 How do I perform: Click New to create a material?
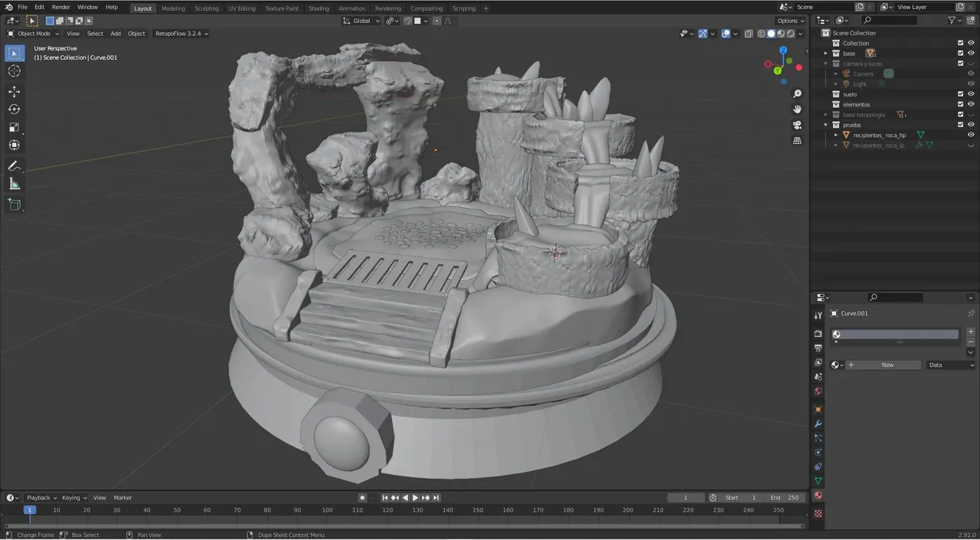pyautogui.click(x=884, y=365)
